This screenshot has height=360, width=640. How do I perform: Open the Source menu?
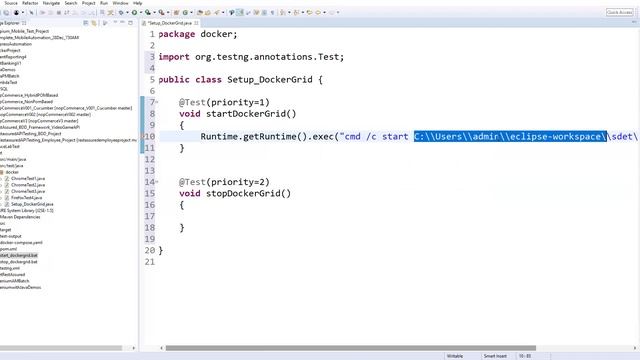coord(11,3)
